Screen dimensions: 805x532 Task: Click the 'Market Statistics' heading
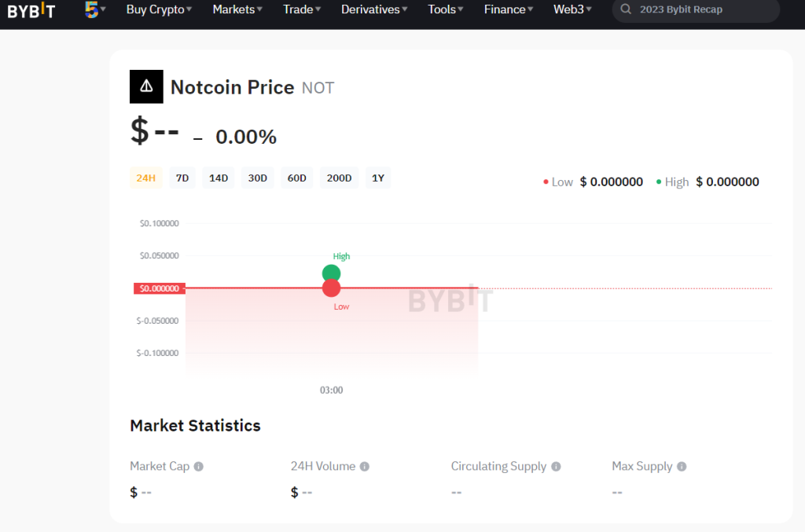tap(195, 426)
